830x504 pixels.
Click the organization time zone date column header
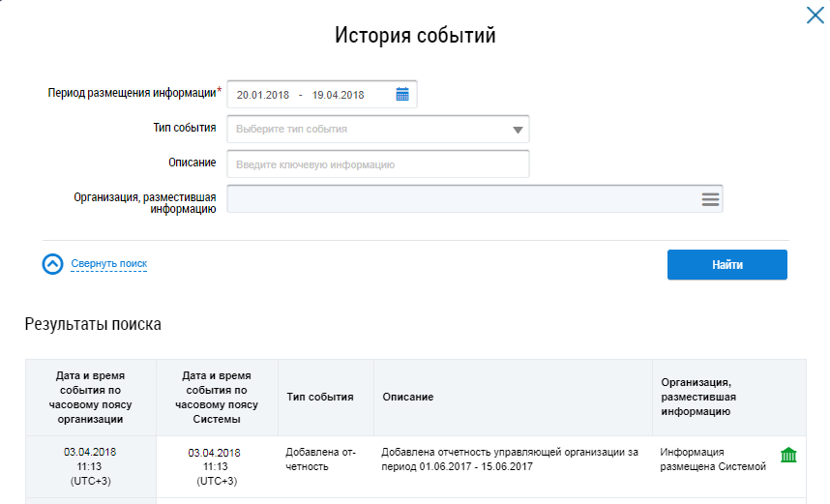[x=91, y=397]
